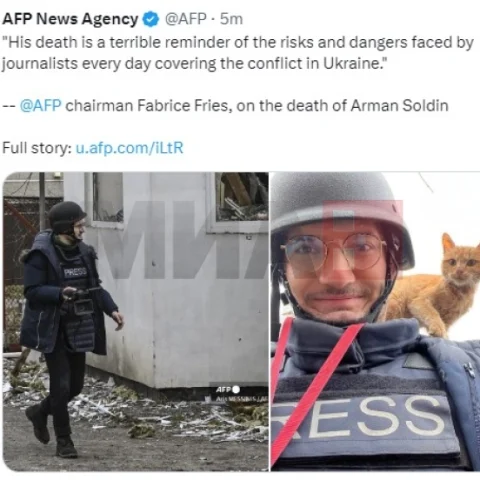
Task: Click the name Arman Soldin in tweet text
Action: [x=399, y=106]
